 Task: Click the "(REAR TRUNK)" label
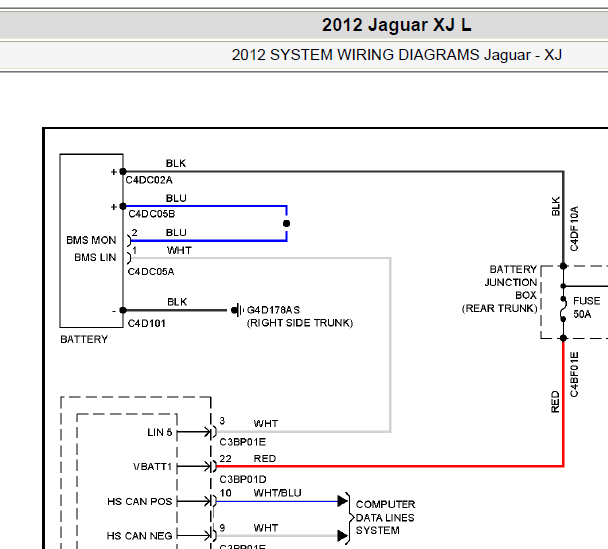pyautogui.click(x=499, y=309)
